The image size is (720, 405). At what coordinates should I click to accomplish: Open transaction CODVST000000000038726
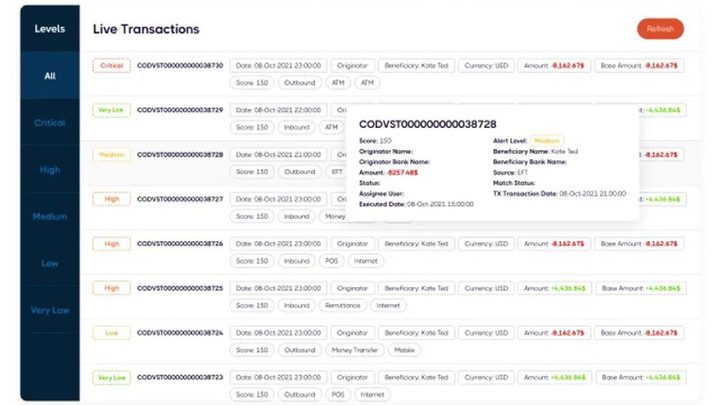[x=180, y=244]
